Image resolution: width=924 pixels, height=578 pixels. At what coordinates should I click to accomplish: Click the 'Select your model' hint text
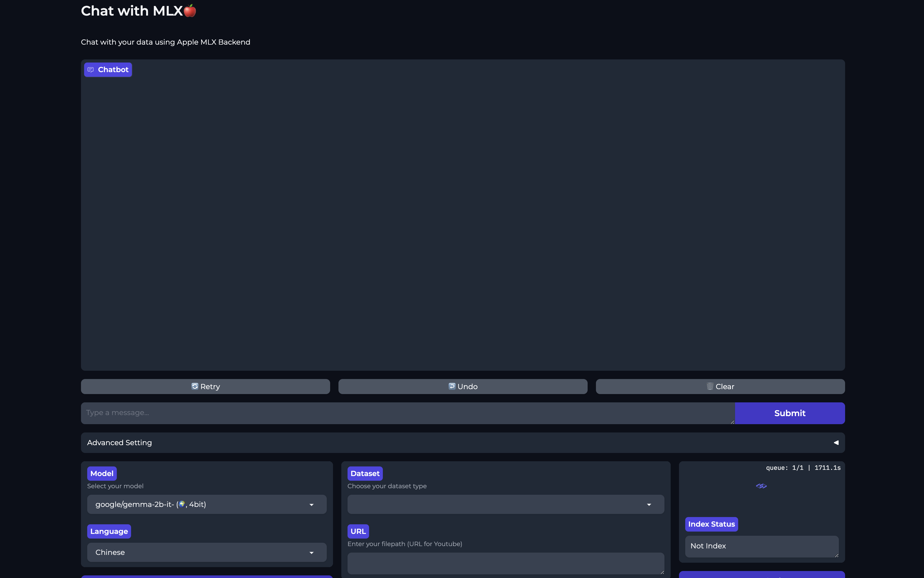tap(115, 486)
